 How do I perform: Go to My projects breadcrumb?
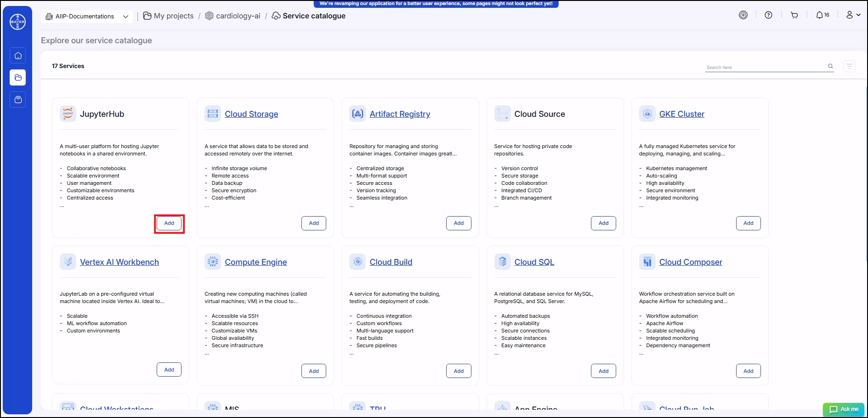click(x=169, y=16)
